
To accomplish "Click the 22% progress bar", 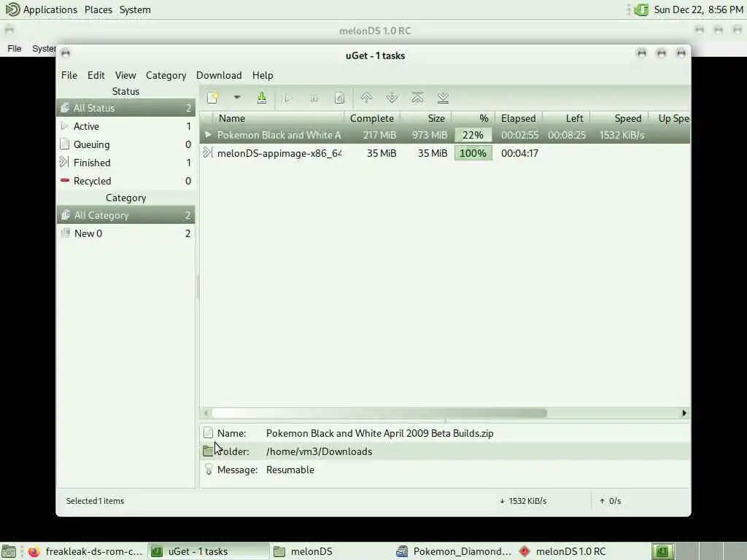I will pyautogui.click(x=473, y=135).
